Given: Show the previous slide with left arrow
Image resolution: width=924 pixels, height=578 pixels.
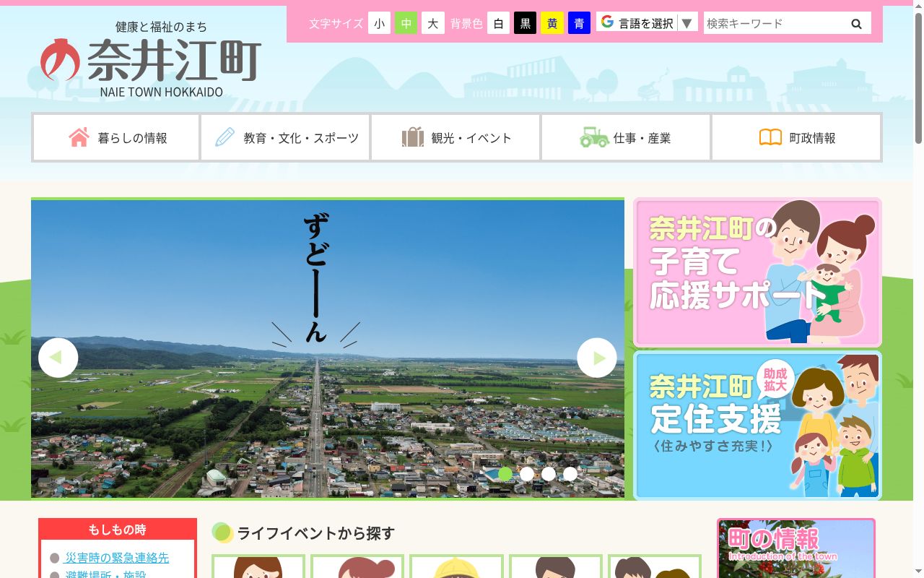Looking at the screenshot, I should click(58, 358).
